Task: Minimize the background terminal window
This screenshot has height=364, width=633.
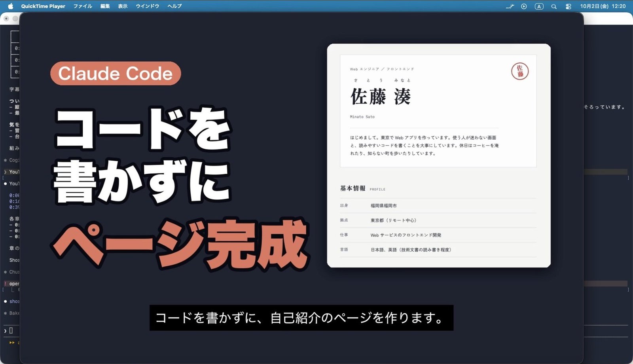Action: click(x=15, y=19)
